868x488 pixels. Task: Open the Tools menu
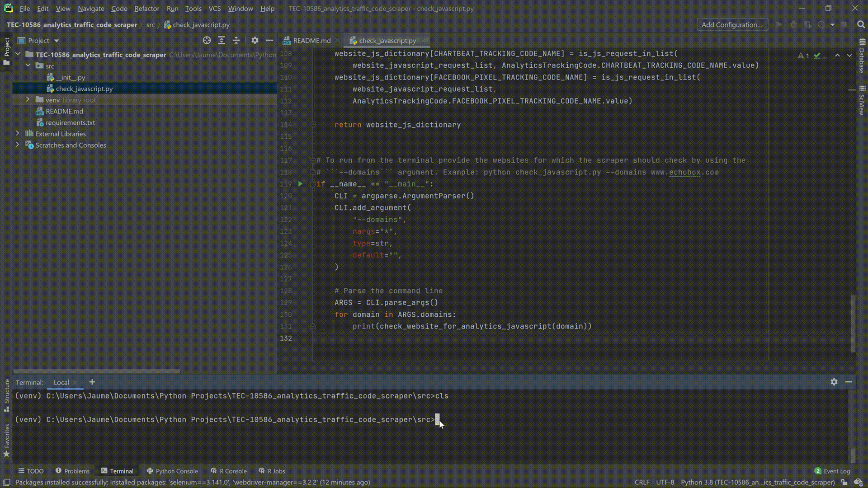pyautogui.click(x=193, y=8)
